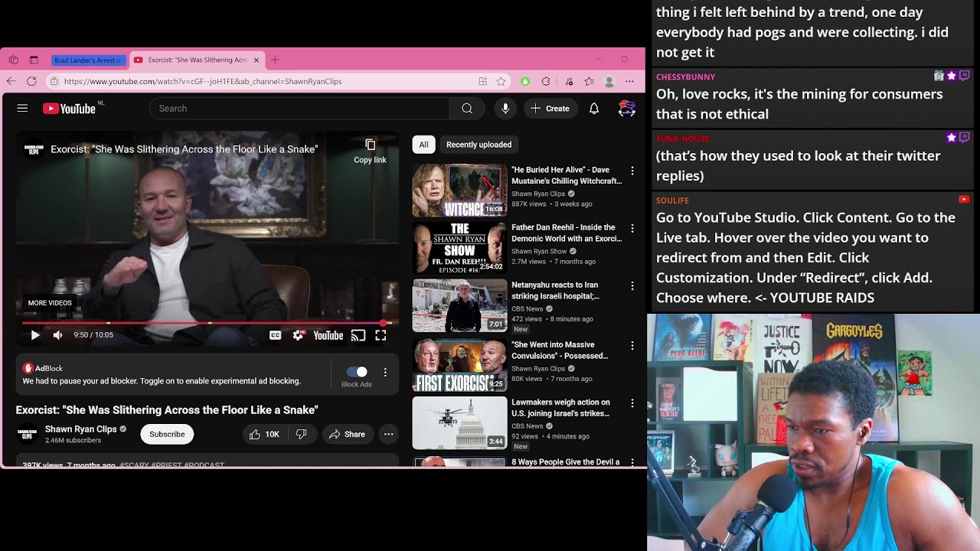This screenshot has width=980, height=551.
Task: Go back with the browser back arrow
Action: coord(11,81)
